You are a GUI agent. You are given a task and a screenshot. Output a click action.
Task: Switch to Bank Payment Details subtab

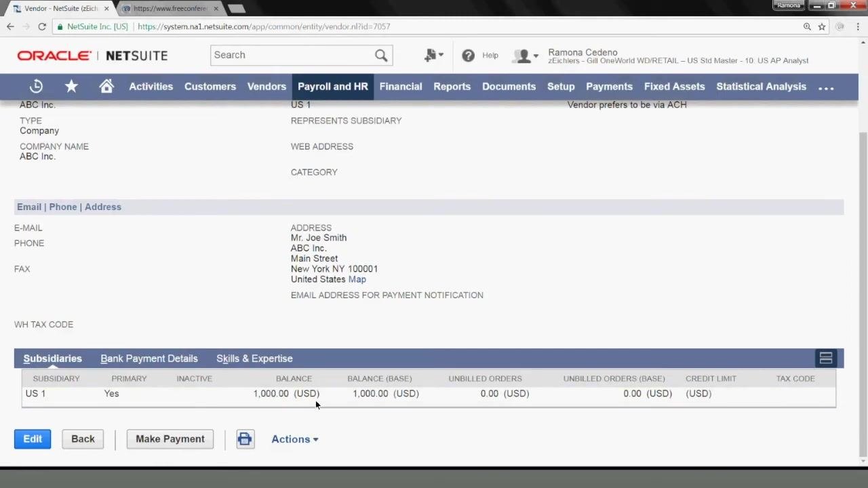point(149,359)
